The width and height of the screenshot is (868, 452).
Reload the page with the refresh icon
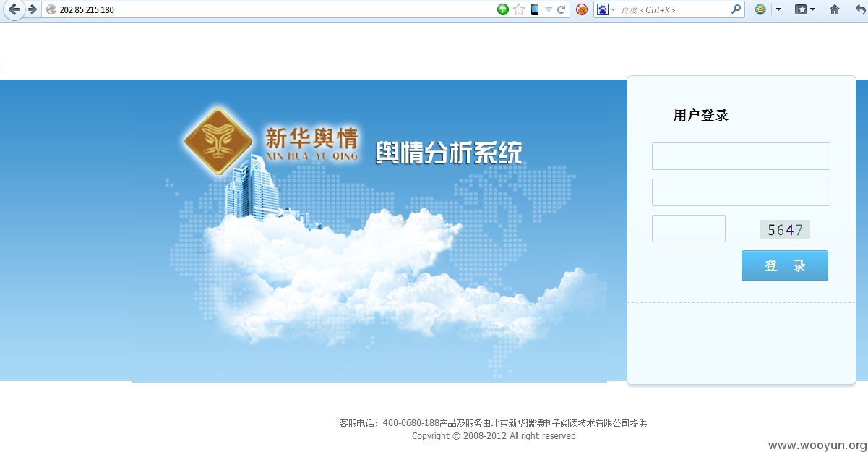click(x=561, y=9)
